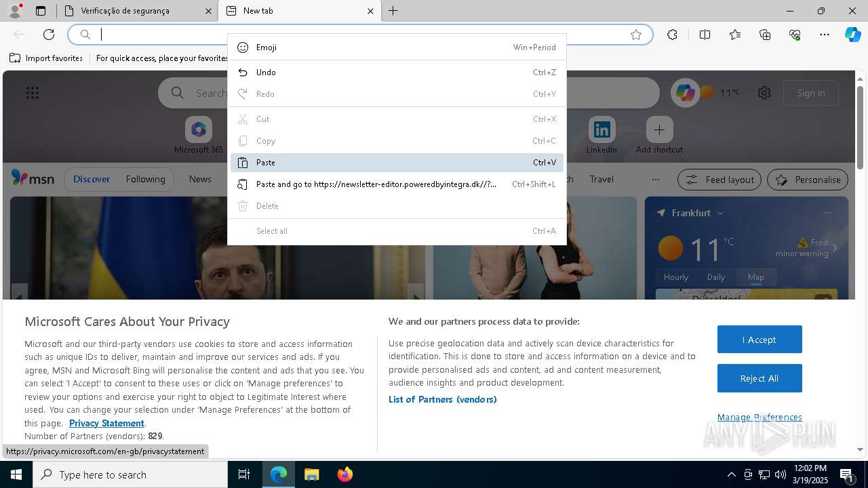Image resolution: width=868 pixels, height=488 pixels.
Task: Open the tab actions menu icon
Action: (41, 11)
